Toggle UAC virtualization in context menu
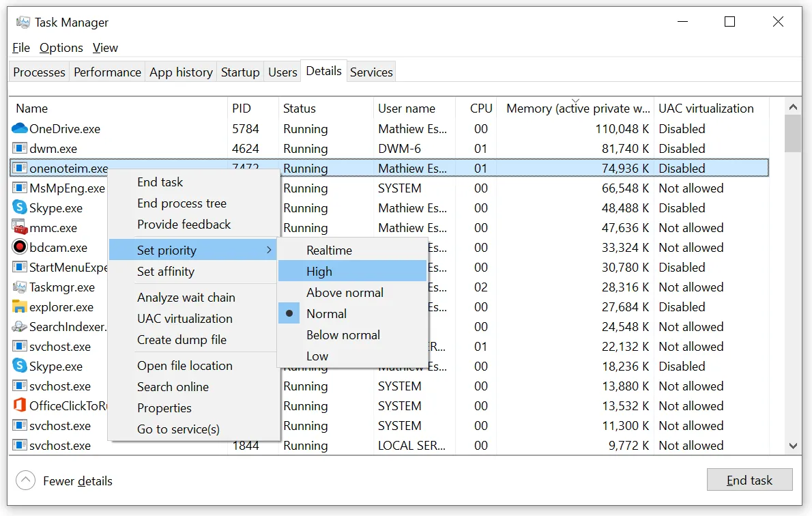This screenshot has height=516, width=812. (192, 319)
